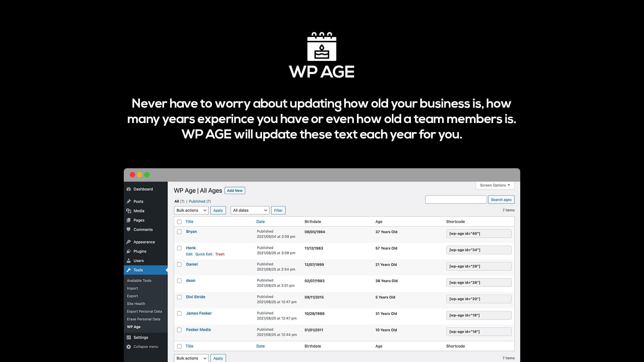Click the Comments bubble icon
This screenshot has height=362, width=644.
[x=128, y=230]
